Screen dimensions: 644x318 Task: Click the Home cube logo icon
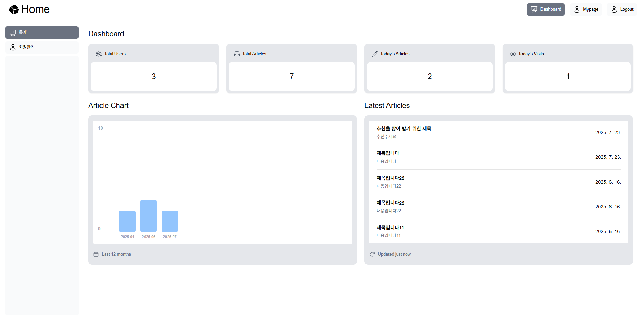14,9
